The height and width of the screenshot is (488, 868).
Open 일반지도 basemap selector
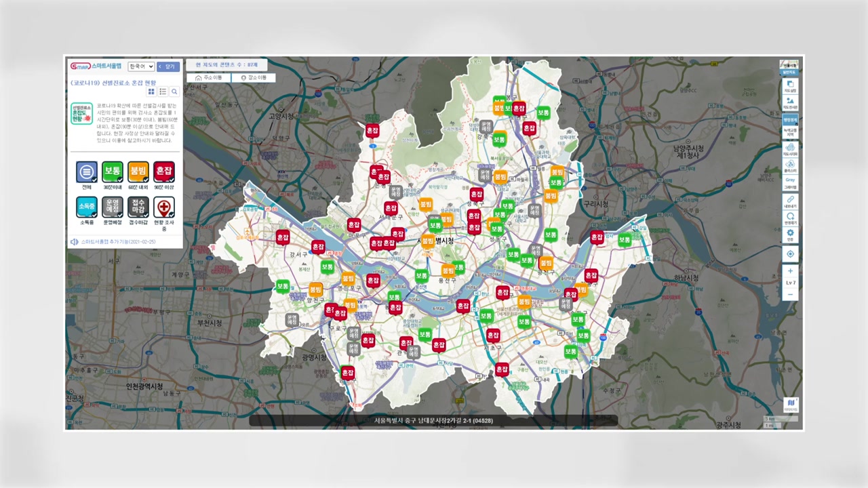click(789, 67)
